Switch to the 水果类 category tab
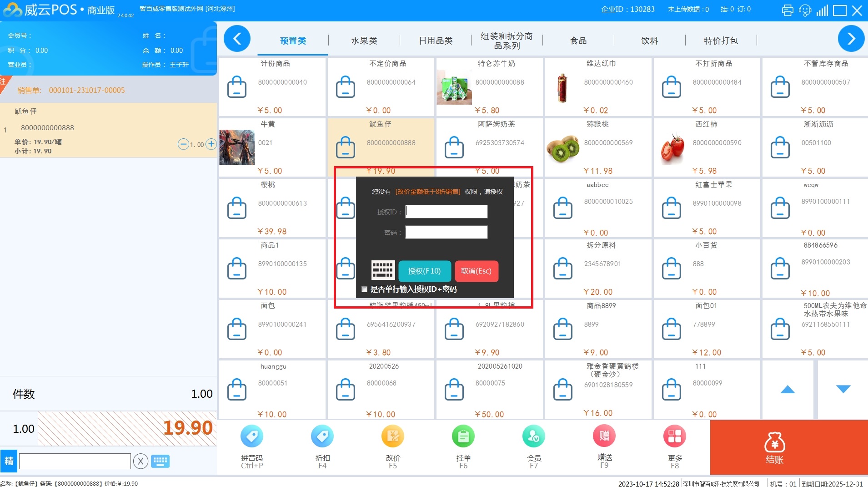Image resolution: width=868 pixels, height=487 pixels. pos(364,41)
